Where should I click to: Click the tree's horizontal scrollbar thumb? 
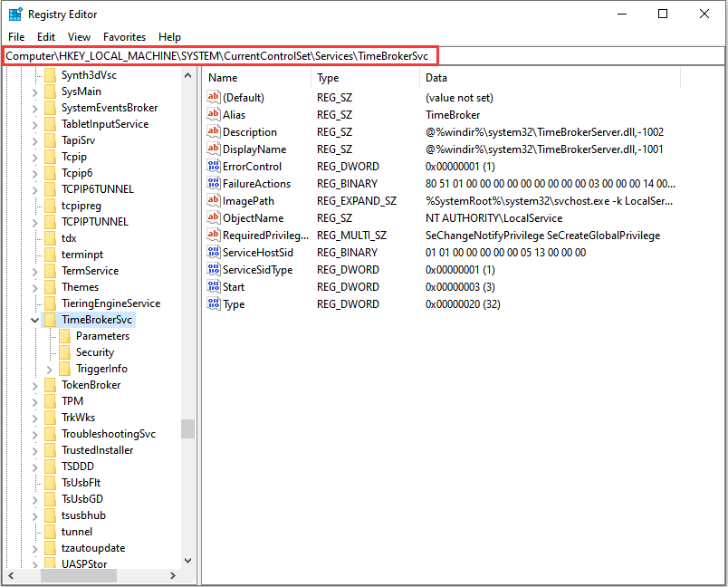(x=79, y=575)
